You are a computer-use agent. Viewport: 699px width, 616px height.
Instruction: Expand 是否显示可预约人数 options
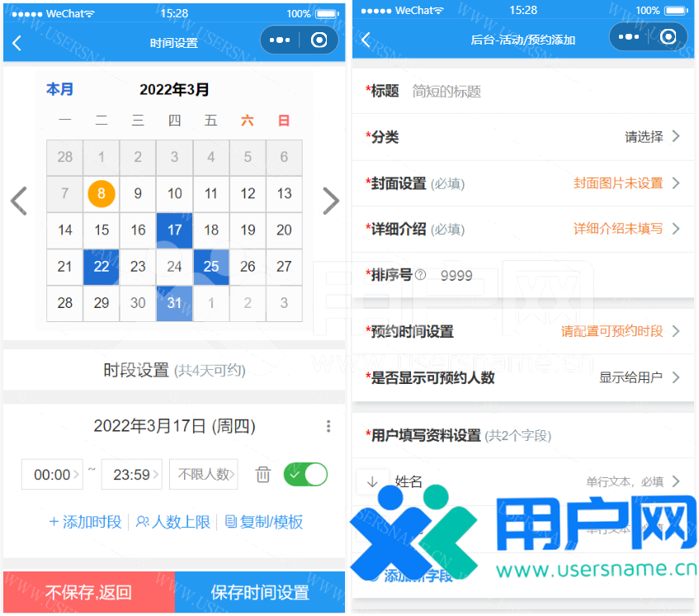point(640,377)
